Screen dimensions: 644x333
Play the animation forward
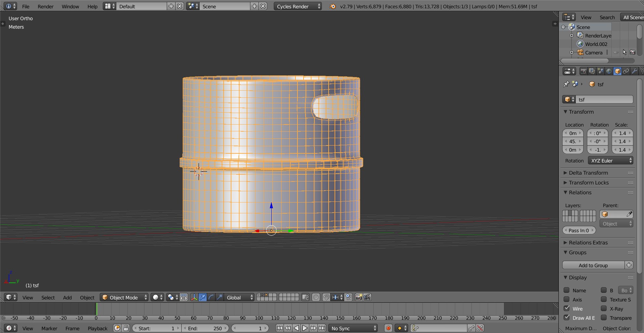point(305,328)
